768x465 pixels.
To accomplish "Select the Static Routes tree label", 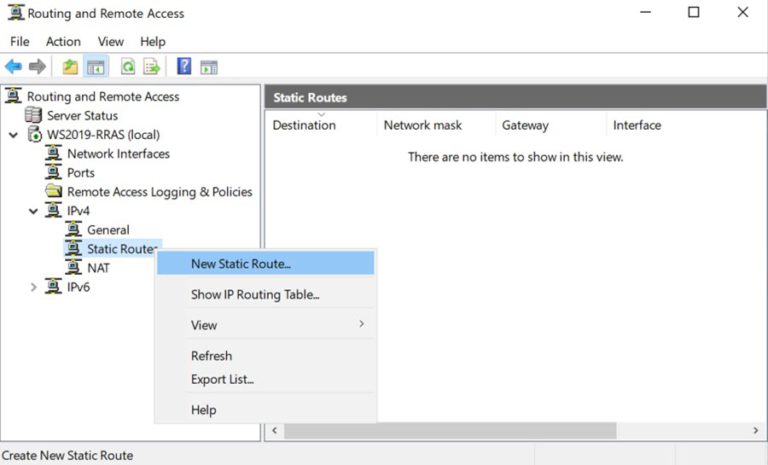I will coord(121,249).
